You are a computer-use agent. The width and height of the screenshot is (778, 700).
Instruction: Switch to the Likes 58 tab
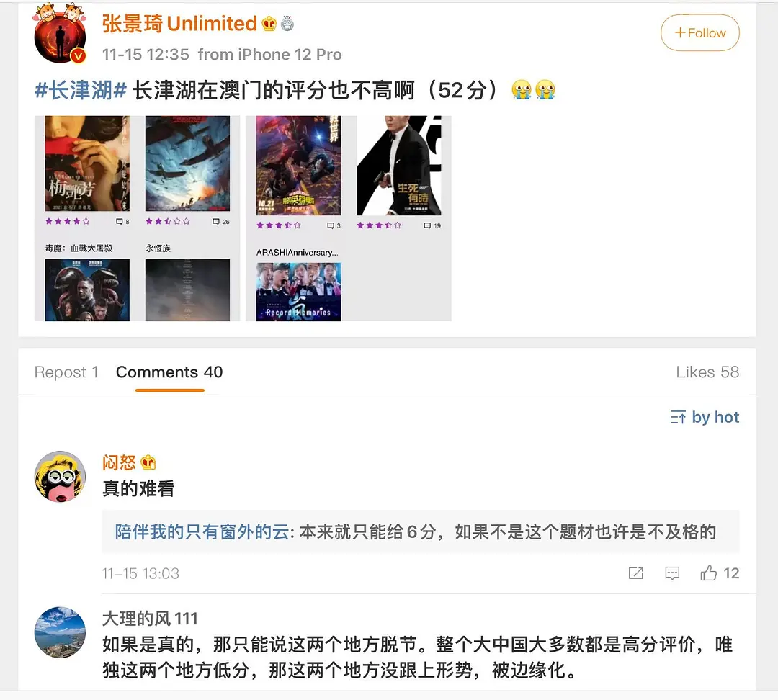tap(707, 372)
